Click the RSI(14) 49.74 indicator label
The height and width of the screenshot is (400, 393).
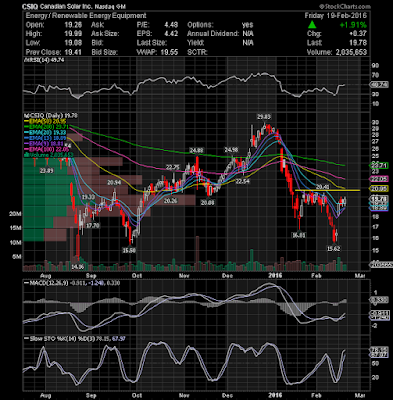coord(44,60)
